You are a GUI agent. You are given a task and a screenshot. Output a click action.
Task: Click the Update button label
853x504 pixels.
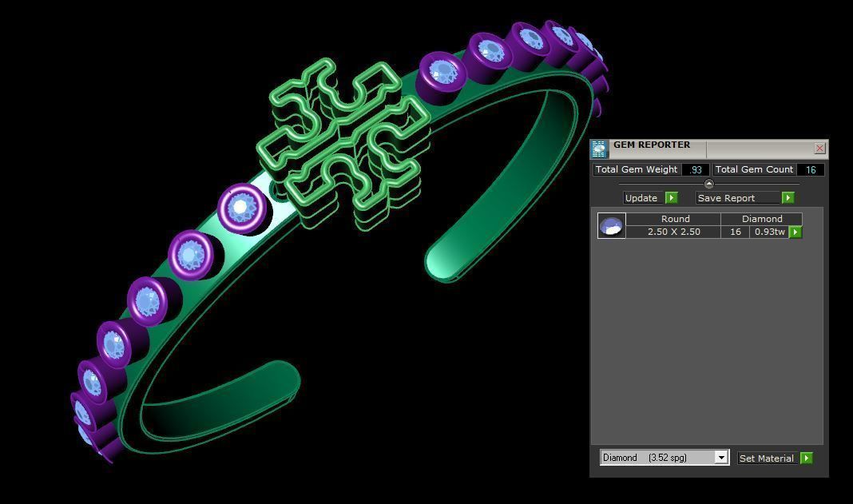tap(644, 197)
